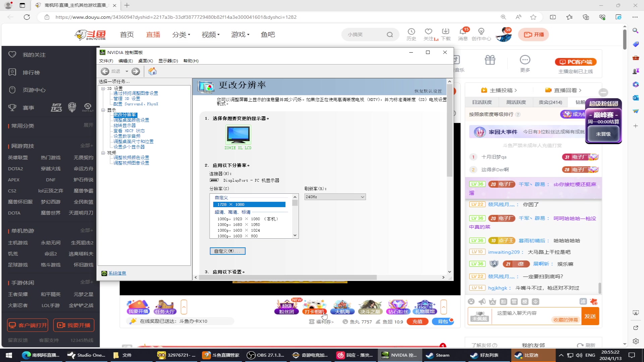This screenshot has height=362, width=644.
Task: Click the Windows Start button
Action: click(9, 355)
